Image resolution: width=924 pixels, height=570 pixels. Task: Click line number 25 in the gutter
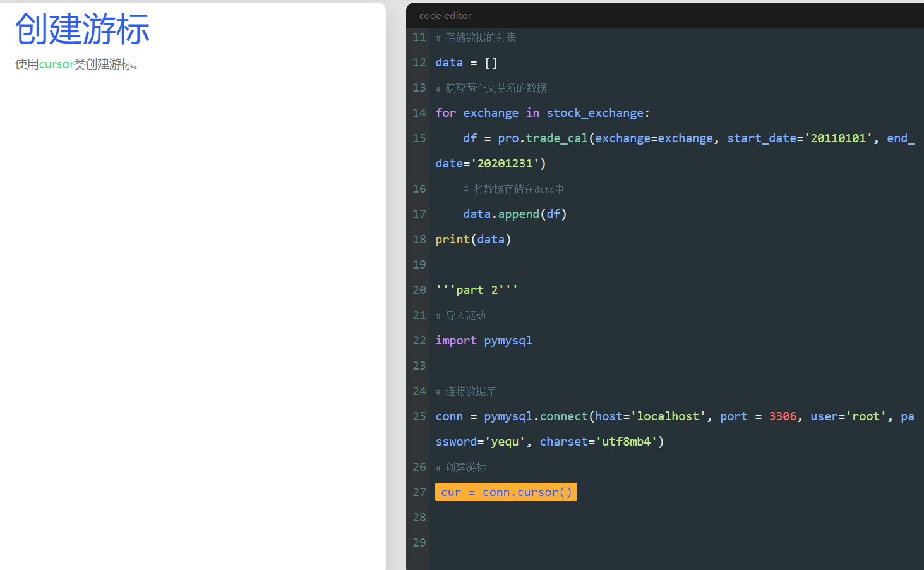(x=419, y=416)
